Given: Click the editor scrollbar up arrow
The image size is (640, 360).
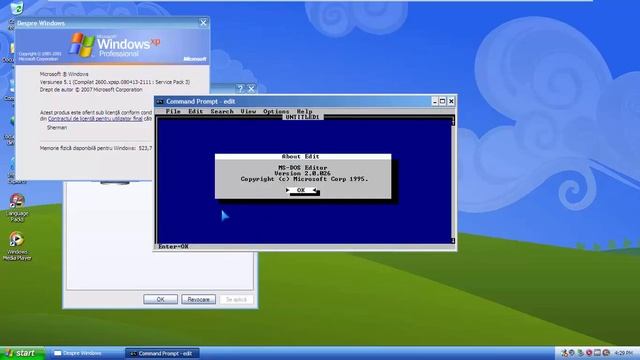Looking at the screenshot, I should [x=453, y=122].
